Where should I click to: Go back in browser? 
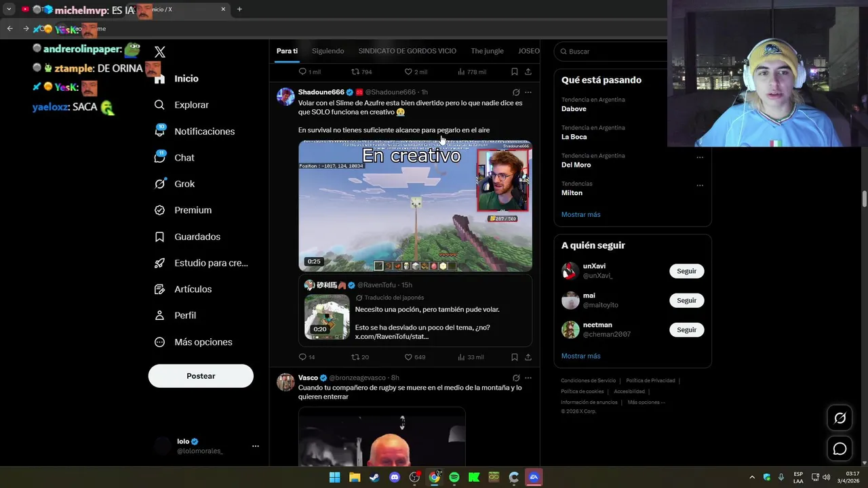click(9, 28)
